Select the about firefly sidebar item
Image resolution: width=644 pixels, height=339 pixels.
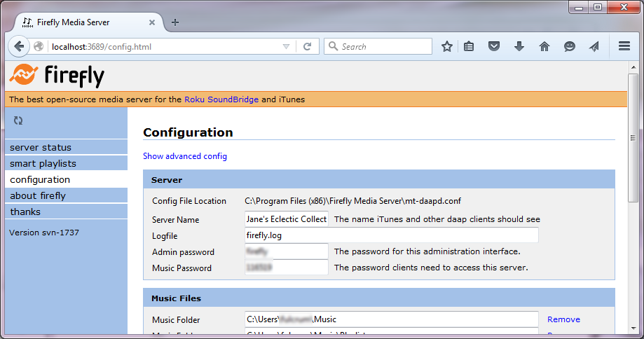tap(38, 196)
